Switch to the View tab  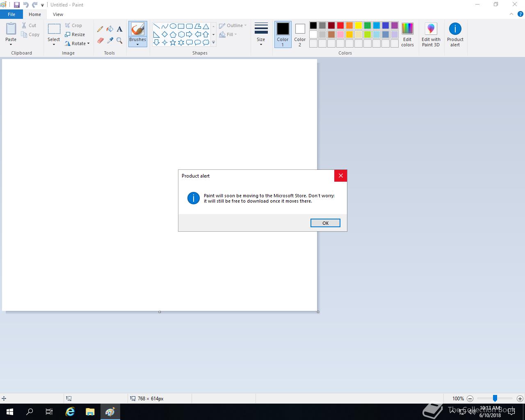tap(58, 14)
